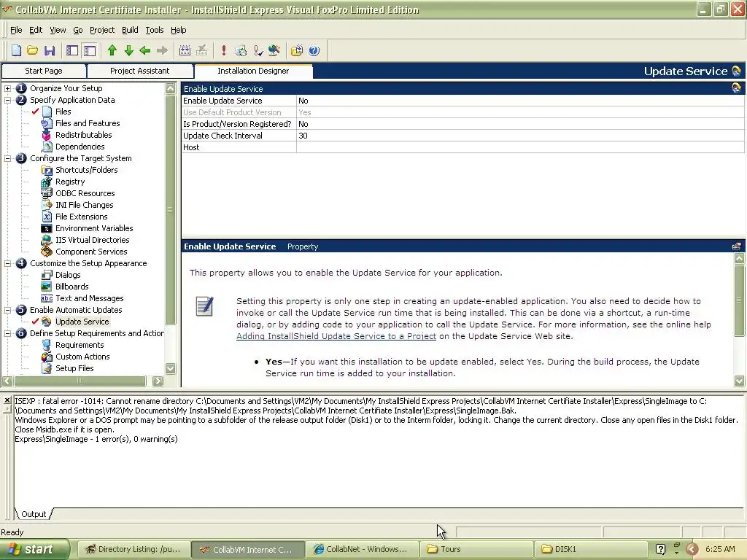747x560 pixels.
Task: Switch to the Directory Listing taskbar window
Action: (133, 549)
